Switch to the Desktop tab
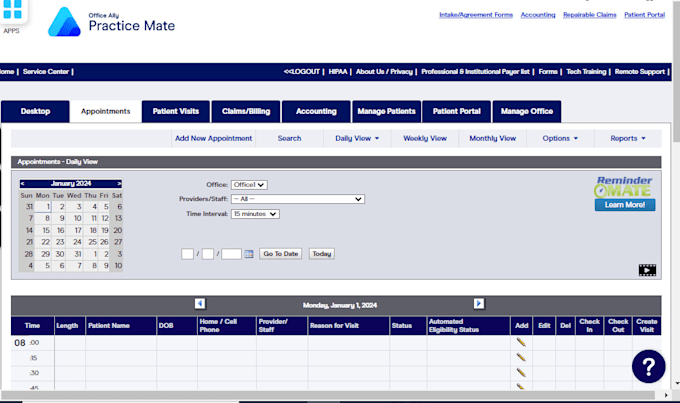The width and height of the screenshot is (680, 403). [x=35, y=111]
